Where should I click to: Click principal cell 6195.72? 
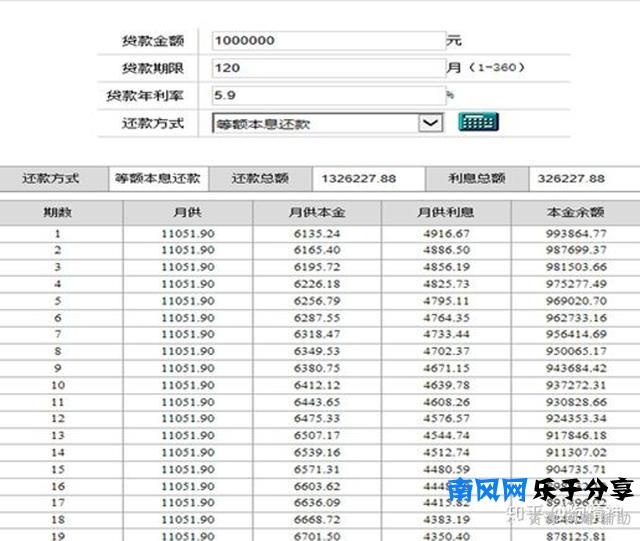[x=317, y=267]
